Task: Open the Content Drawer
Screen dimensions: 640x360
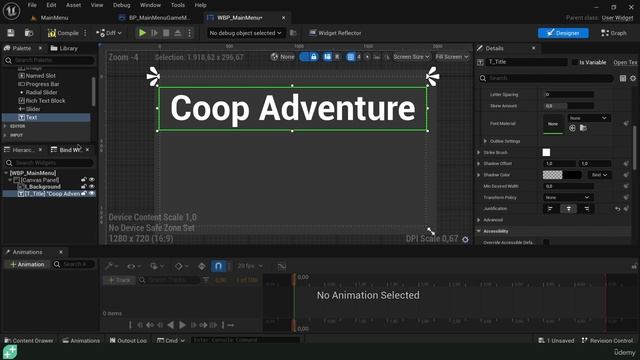Action: coord(29,340)
